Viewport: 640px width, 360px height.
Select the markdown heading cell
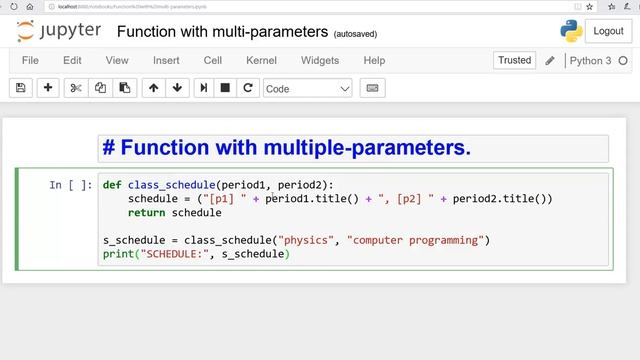(x=353, y=148)
